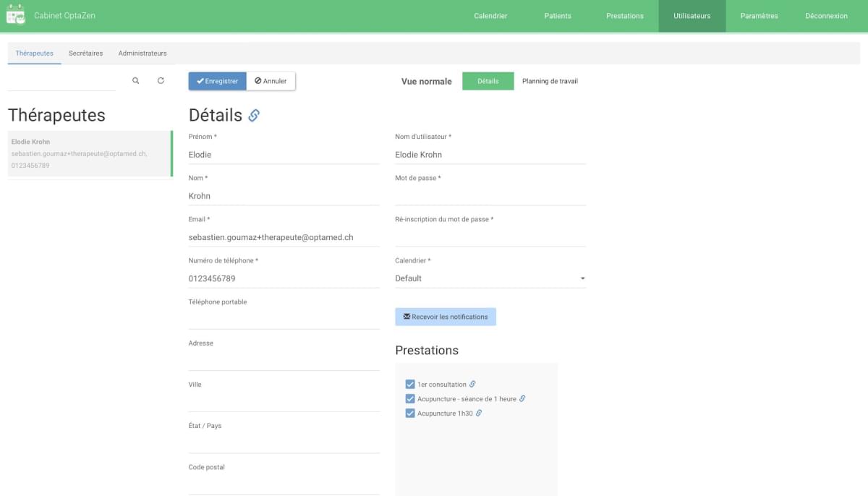
Task: Click the Cabinet OptaZen logo icon
Action: (15, 14)
